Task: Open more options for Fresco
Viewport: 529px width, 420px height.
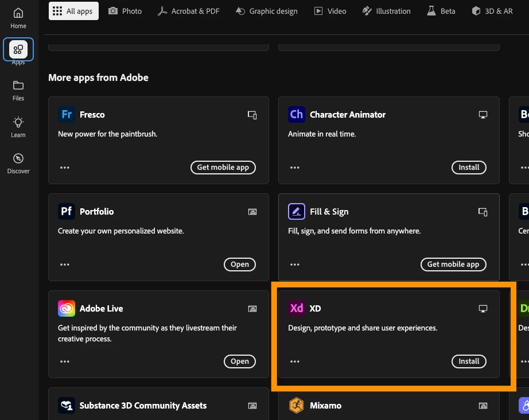Action: (x=65, y=168)
